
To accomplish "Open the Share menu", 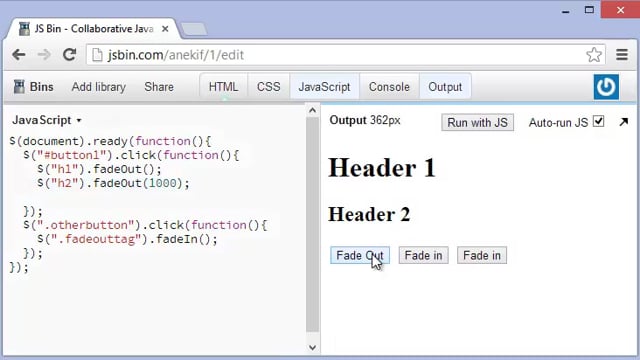I will 159,87.
